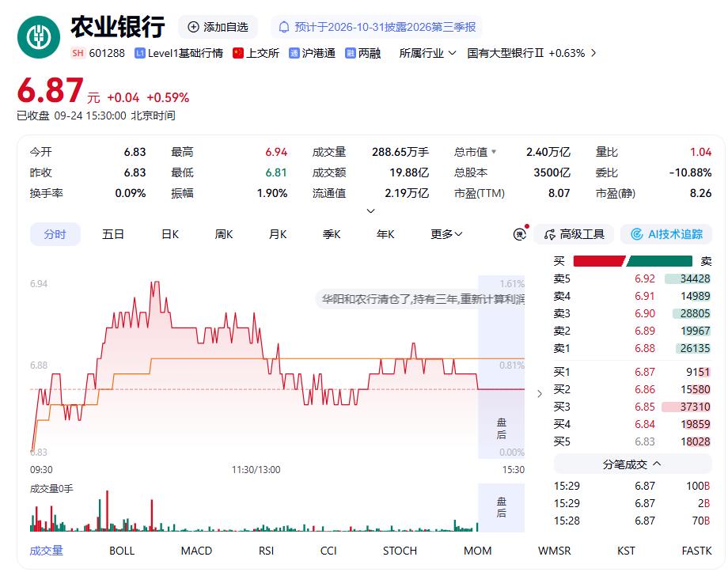The image size is (728, 572).
Task: Click the 委比 value -10.88%
Action: pos(690,172)
